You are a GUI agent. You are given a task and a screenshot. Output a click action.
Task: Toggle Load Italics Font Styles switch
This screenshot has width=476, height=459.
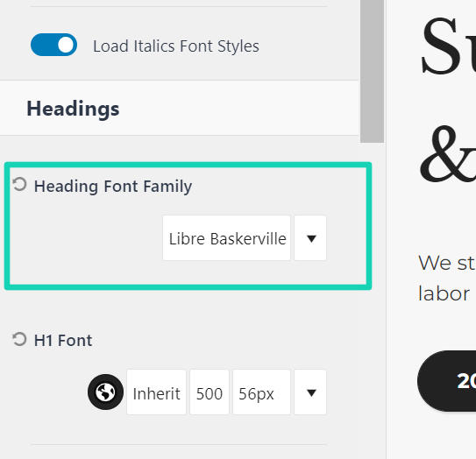coord(53,45)
